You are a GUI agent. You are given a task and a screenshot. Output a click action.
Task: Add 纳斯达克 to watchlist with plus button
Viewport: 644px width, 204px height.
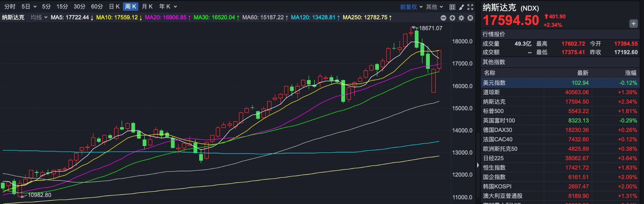[x=633, y=24]
